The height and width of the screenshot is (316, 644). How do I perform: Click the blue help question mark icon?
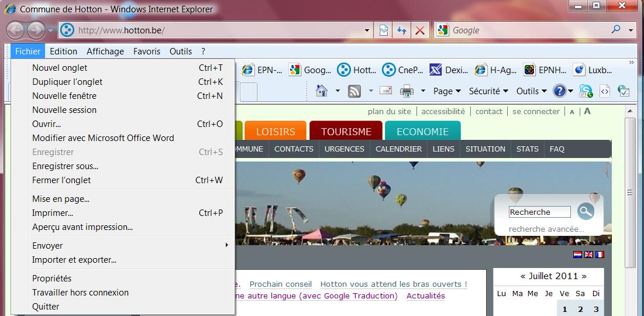click(559, 91)
